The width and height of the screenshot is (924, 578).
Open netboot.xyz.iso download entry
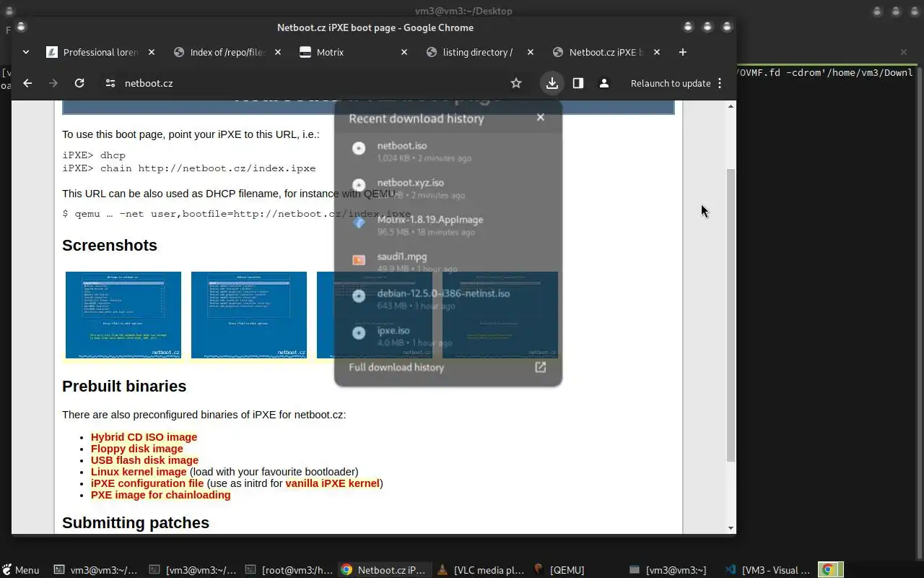point(448,188)
